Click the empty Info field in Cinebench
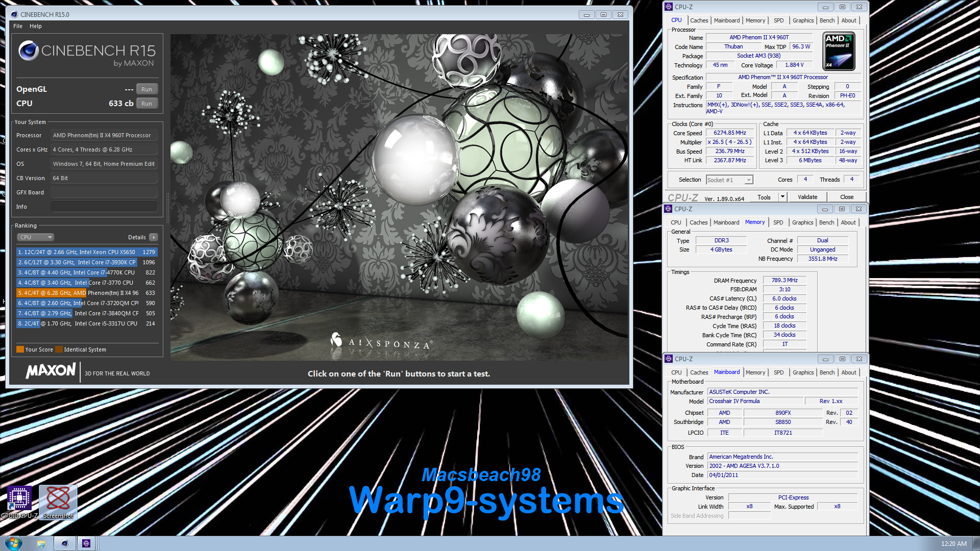The image size is (980, 551). [104, 207]
